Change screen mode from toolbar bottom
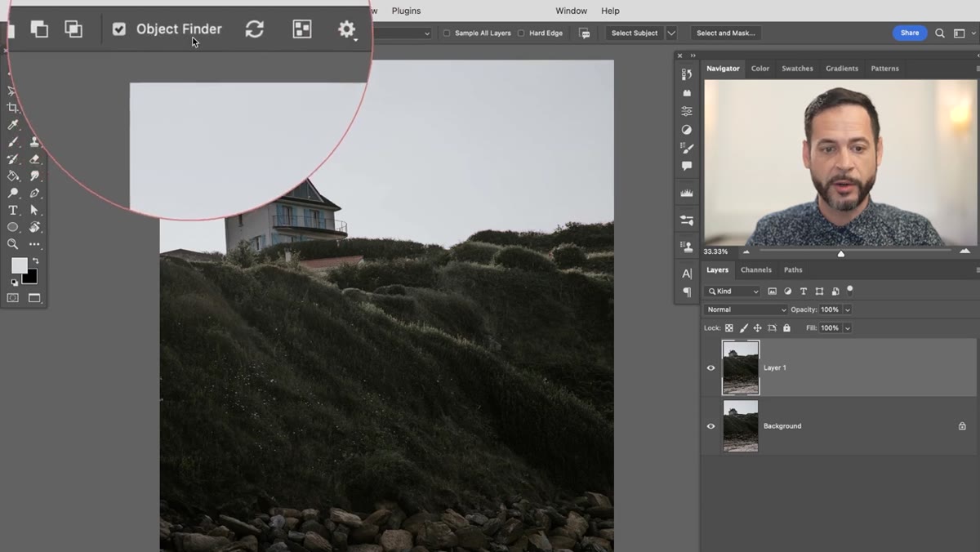Viewport: 980px width, 552px height. pyautogui.click(x=34, y=299)
